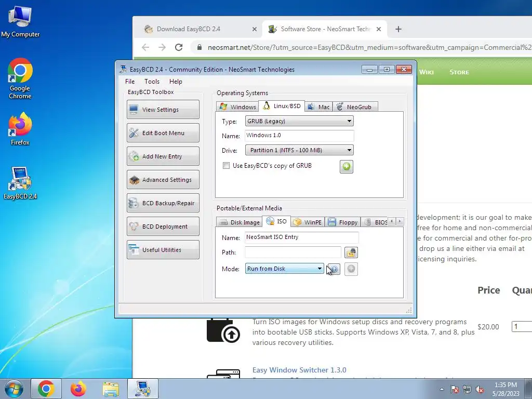Viewport: 532px width, 399px height.
Task: Close the Download EasyBCD 2.4 tab
Action: tap(255, 29)
